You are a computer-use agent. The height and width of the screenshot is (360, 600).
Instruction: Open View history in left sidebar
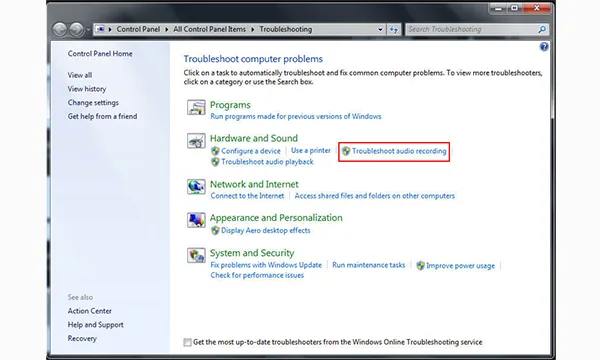point(87,89)
